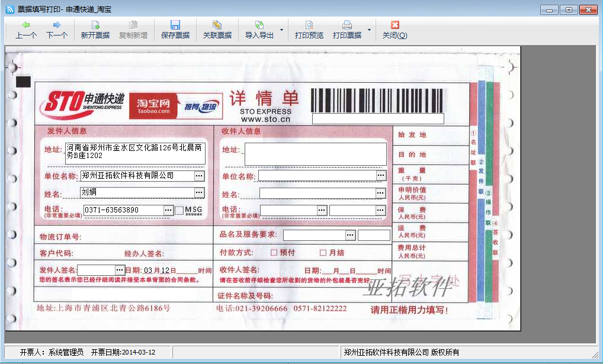Screen dimensions: 603x364
Task: Click the recipient 地址 address input box
Action: [315, 154]
